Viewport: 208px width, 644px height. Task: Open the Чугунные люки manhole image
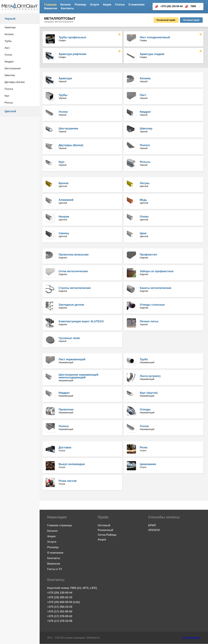[x=50, y=339]
